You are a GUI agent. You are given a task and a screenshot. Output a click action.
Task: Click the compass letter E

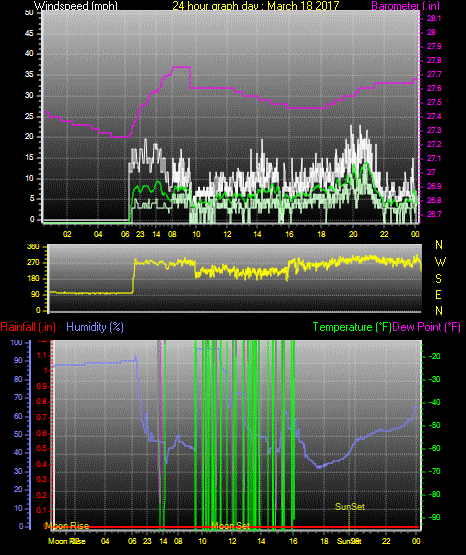click(x=438, y=294)
